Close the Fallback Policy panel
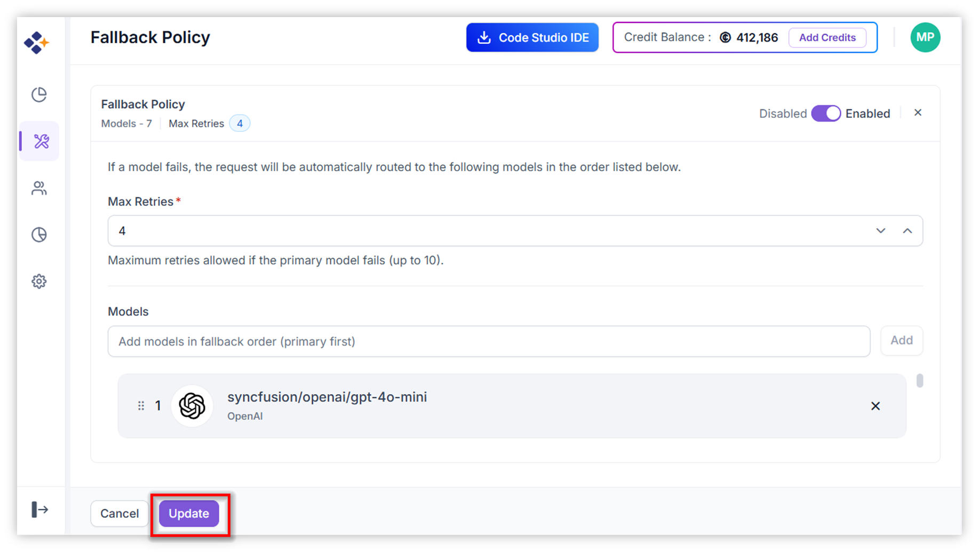This screenshot has width=979, height=560. [918, 113]
